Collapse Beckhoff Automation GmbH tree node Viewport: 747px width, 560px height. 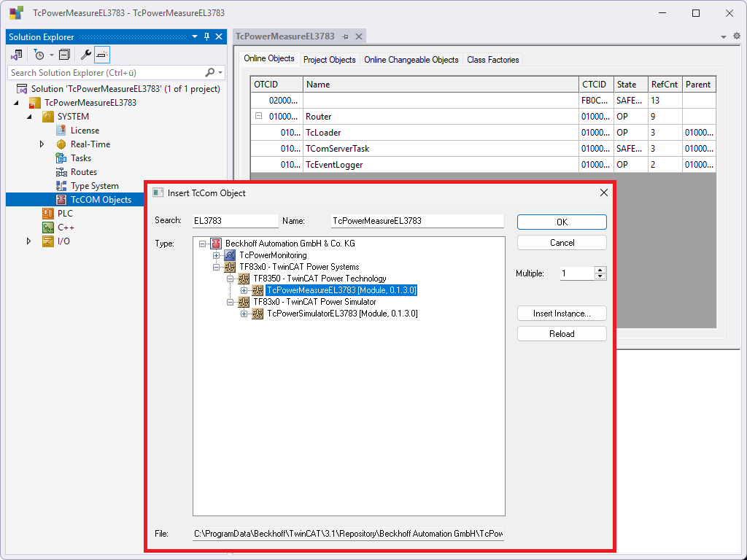point(203,244)
